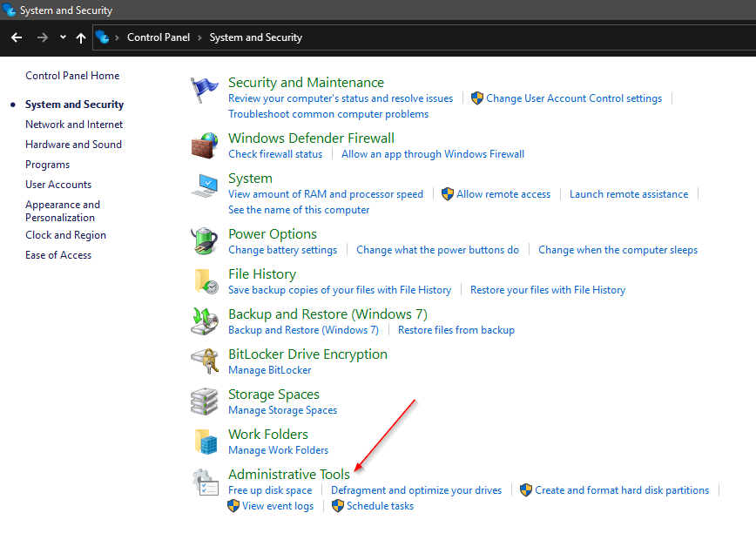Select System and Security breadcrumb
The height and width of the screenshot is (533, 756).
pos(255,37)
